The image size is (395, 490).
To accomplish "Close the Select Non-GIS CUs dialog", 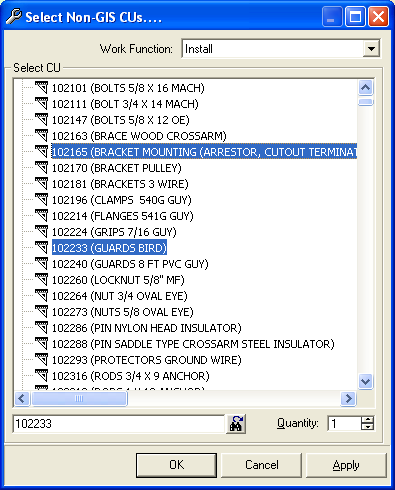I will (x=378, y=17).
